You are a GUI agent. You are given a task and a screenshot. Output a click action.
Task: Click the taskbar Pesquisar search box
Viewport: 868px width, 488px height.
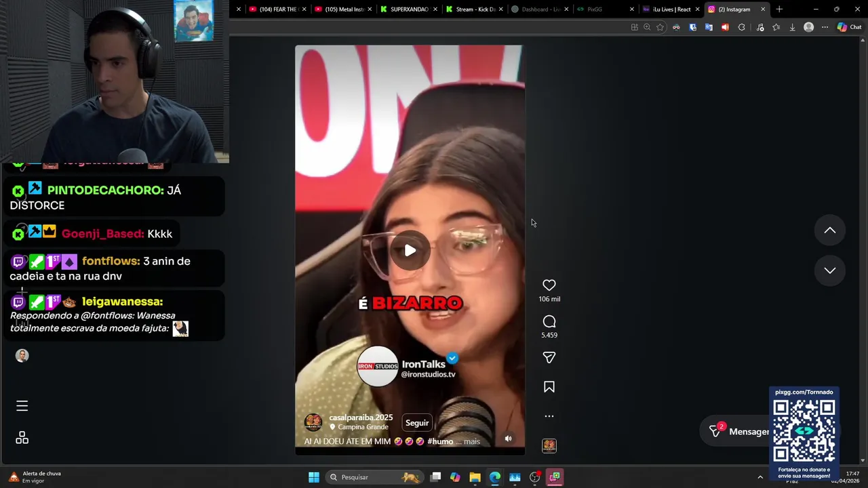tap(374, 477)
